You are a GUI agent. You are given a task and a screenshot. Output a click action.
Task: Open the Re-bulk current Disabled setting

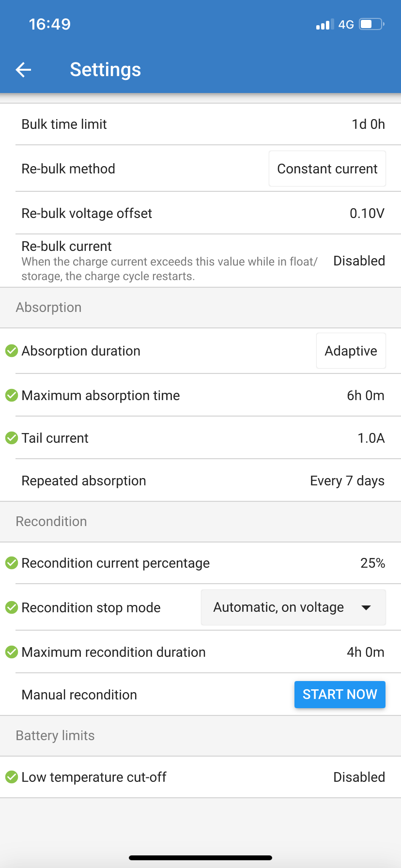click(x=359, y=261)
